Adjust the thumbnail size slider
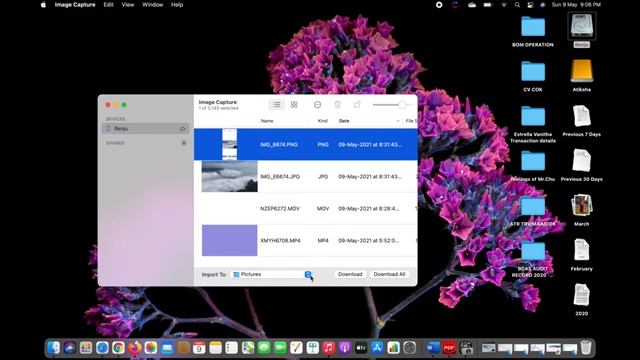Viewport: 640px width, 360px height. pos(392,105)
